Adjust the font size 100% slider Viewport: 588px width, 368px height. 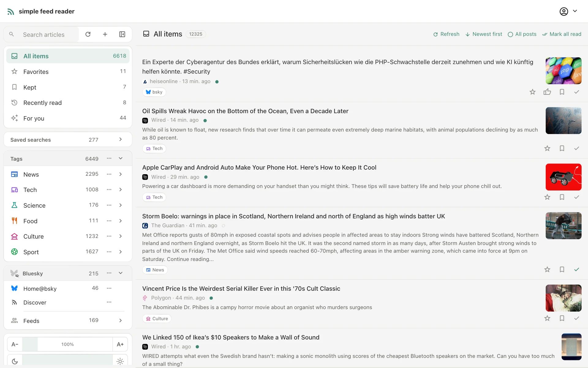tap(67, 344)
